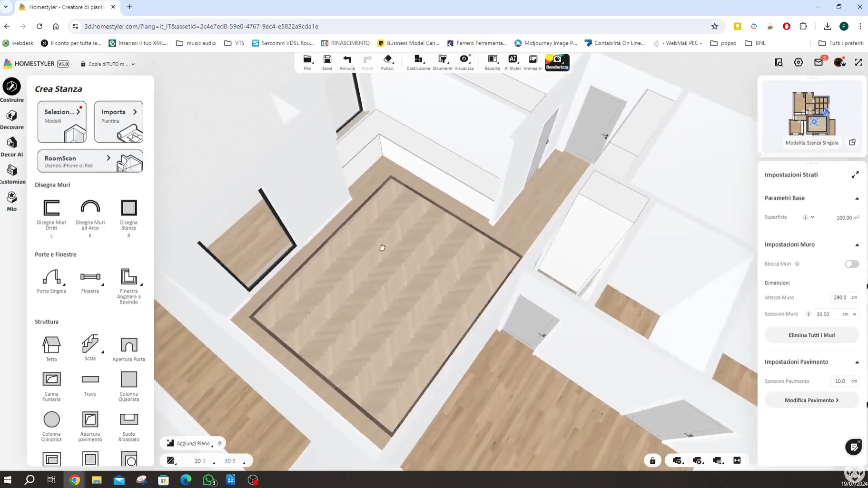This screenshot has width=868, height=488.
Task: Click the Salva save icon
Action: (327, 62)
